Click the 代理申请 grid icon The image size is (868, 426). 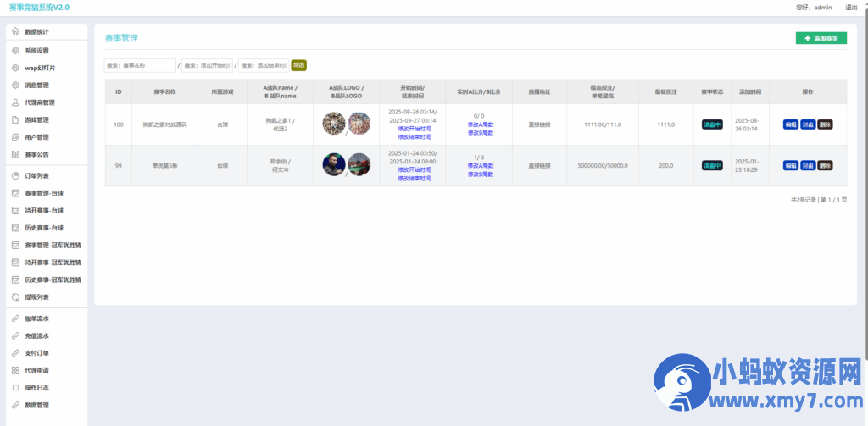point(15,371)
